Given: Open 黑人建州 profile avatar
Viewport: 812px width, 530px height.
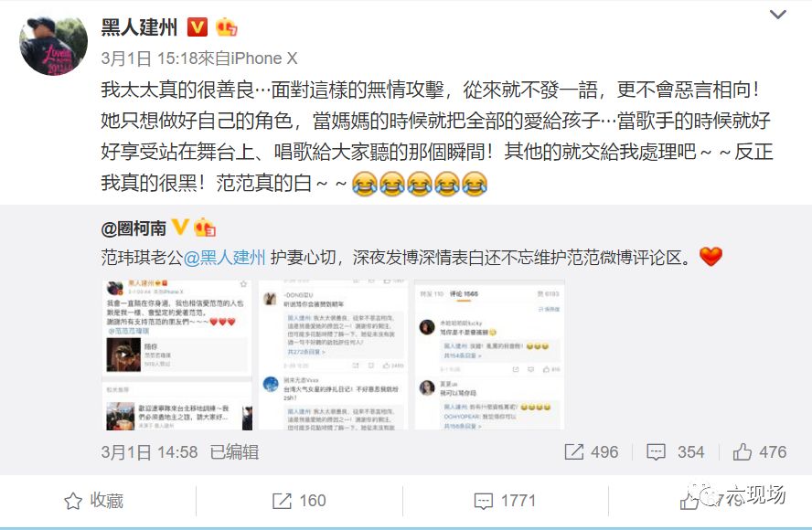Looking at the screenshot, I should click(53, 46).
